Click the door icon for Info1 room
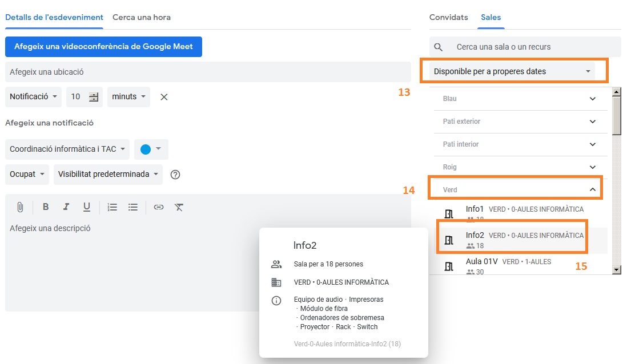This screenshot has height=364, width=627. [x=449, y=214]
